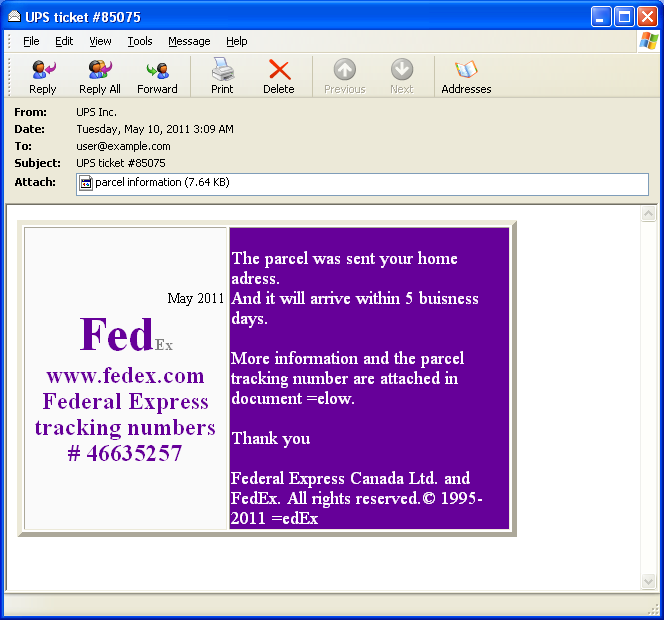Click the Reply All toolbar icon

[x=99, y=76]
